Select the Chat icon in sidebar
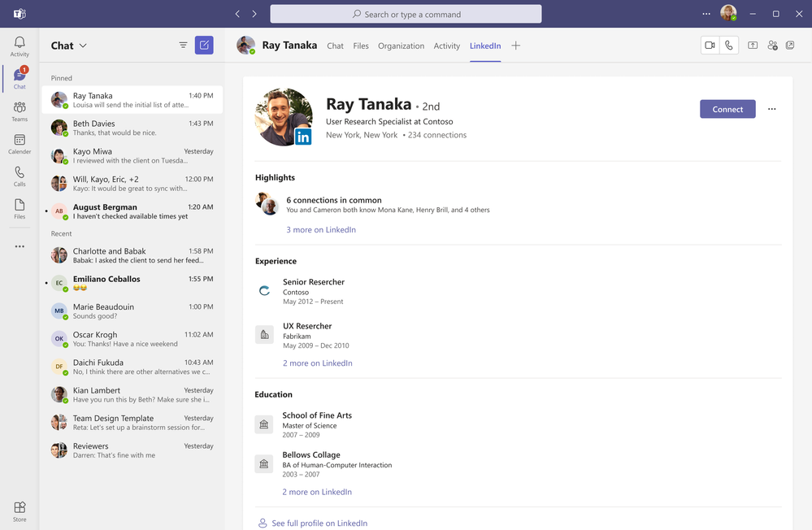 pyautogui.click(x=20, y=78)
